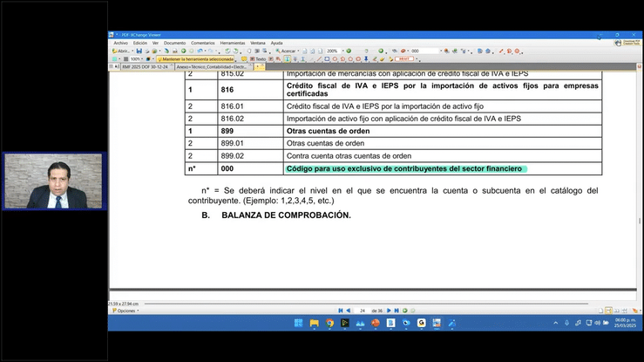Open the Acercar tool dropdown arrow
Screen dimensions: 644x362
[x=299, y=51]
